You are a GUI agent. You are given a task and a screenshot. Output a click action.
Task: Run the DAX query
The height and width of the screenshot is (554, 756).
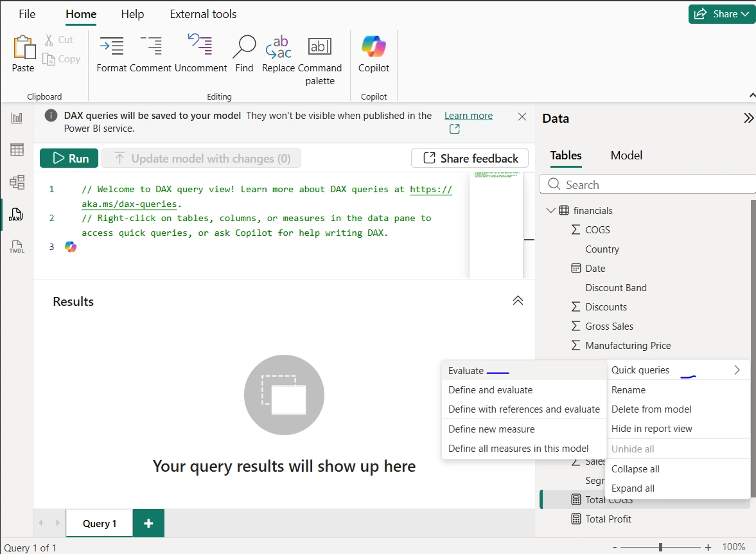click(x=69, y=158)
